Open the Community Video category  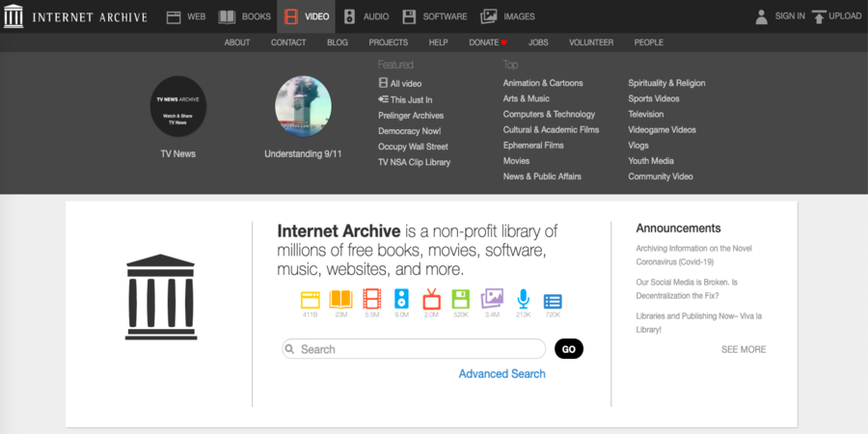tap(661, 176)
